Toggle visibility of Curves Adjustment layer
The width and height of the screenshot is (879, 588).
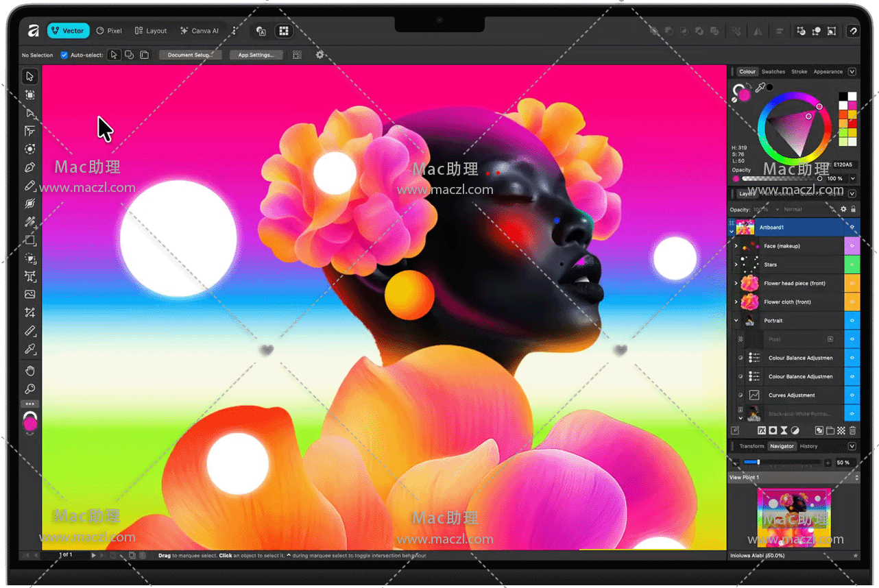click(852, 395)
